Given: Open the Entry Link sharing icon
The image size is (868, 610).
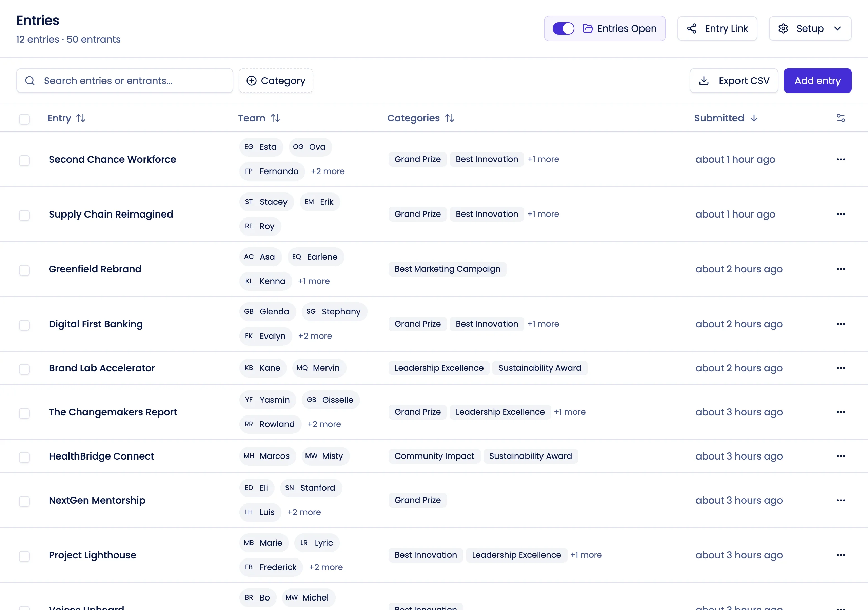Looking at the screenshot, I should [692, 28].
